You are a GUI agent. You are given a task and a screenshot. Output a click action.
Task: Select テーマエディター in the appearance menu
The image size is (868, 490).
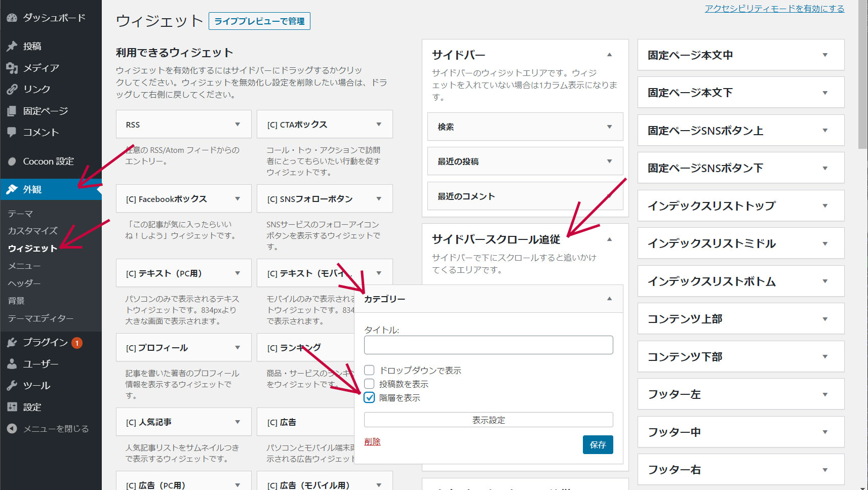click(x=41, y=318)
